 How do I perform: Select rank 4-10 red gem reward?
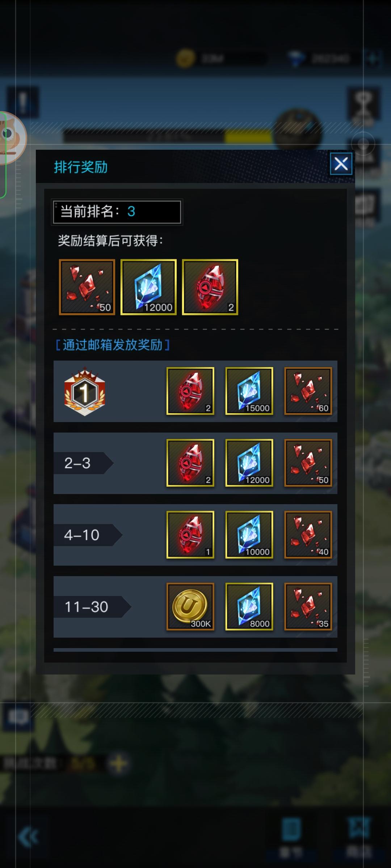click(x=190, y=535)
